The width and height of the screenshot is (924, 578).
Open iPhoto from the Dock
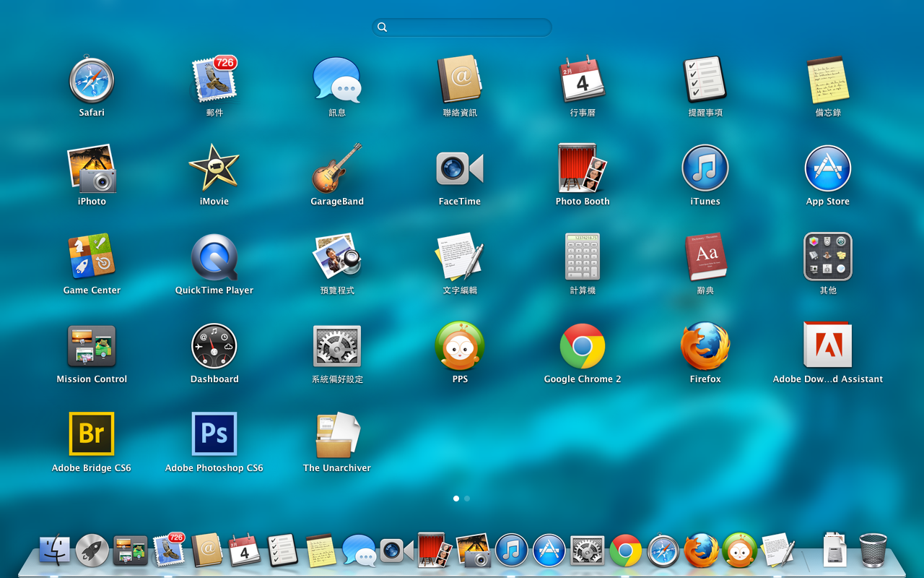(474, 551)
